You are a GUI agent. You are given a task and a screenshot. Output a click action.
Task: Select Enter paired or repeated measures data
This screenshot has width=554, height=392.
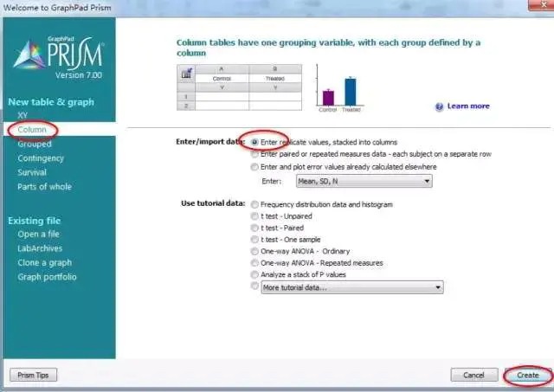point(254,154)
